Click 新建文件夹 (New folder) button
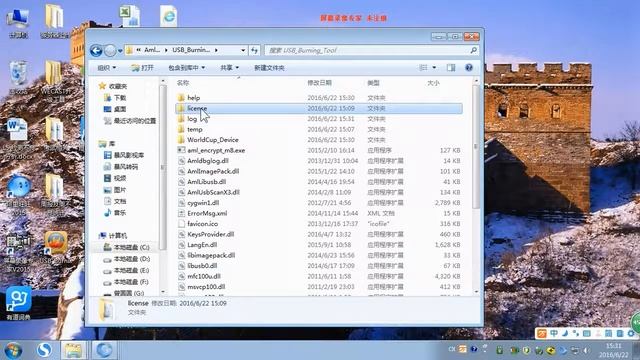Image resolution: width=640 pixels, height=360 pixels. click(x=269, y=68)
